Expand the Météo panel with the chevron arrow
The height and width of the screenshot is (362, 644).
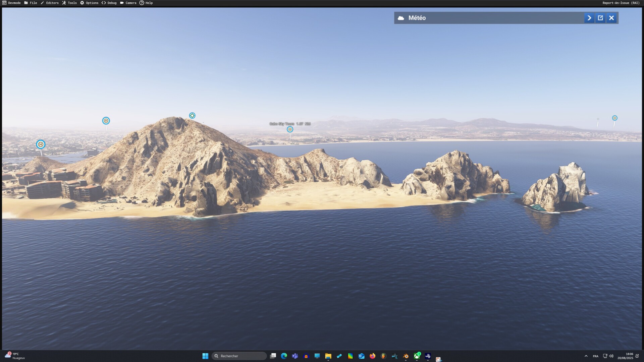[589, 18]
